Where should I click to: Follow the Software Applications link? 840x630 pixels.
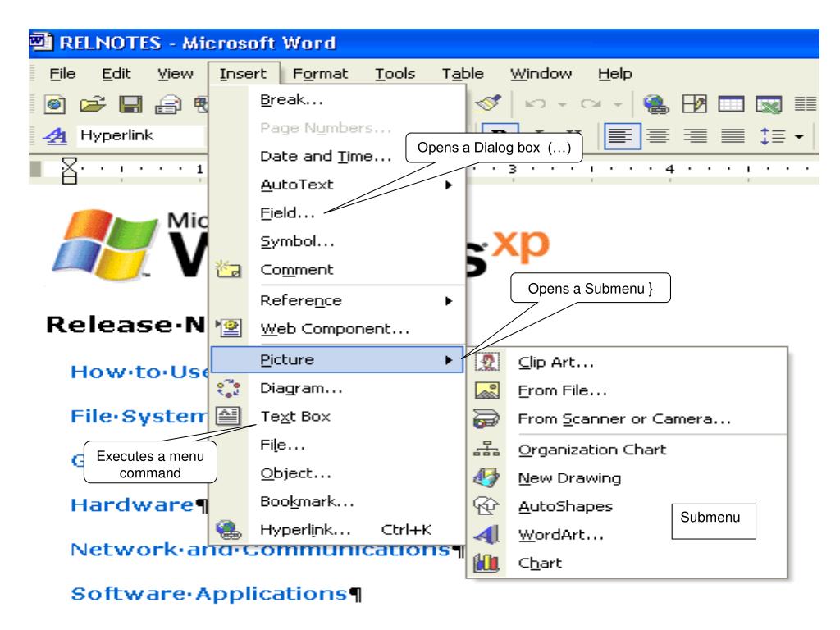(209, 594)
